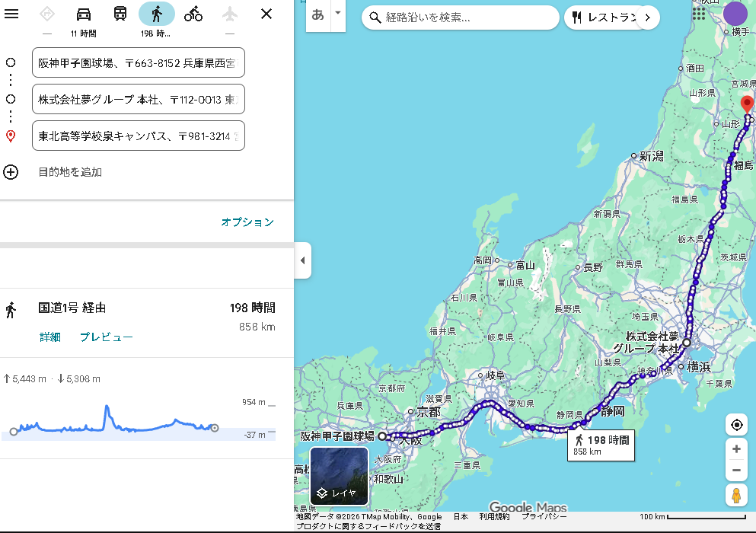Click the 阪神甲子園球場 starting point field
The height and width of the screenshot is (533, 756).
(138, 62)
